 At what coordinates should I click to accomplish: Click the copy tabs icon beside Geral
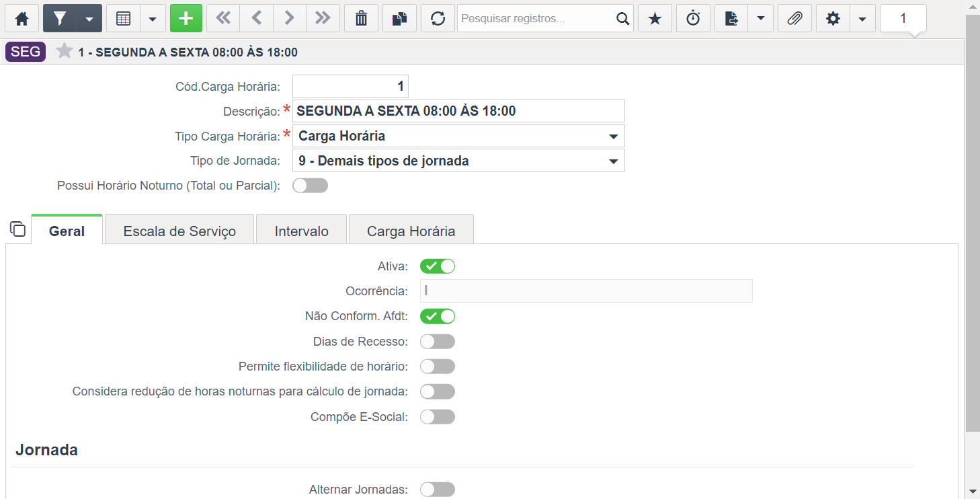click(18, 229)
